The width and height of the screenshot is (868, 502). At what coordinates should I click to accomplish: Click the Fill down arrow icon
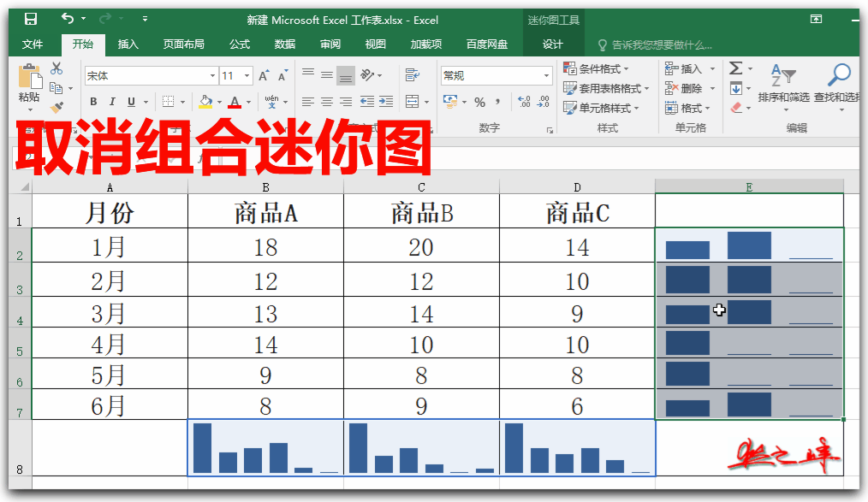736,88
